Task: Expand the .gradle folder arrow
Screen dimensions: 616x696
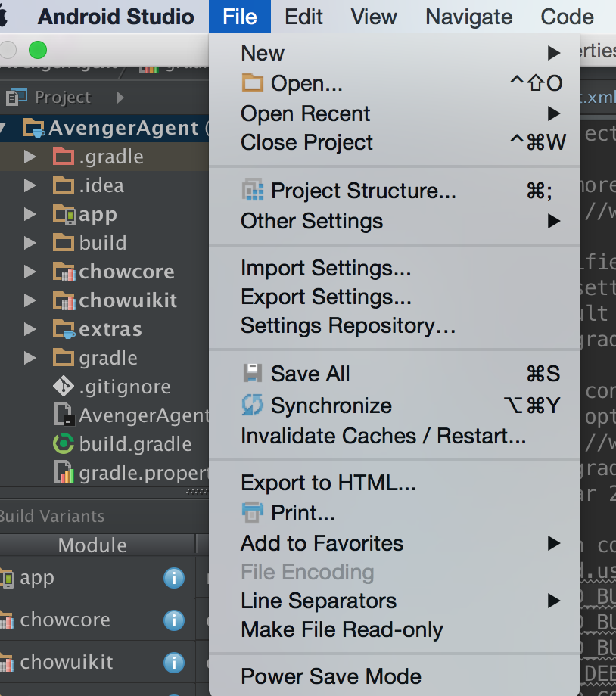Action: pyautogui.click(x=30, y=157)
